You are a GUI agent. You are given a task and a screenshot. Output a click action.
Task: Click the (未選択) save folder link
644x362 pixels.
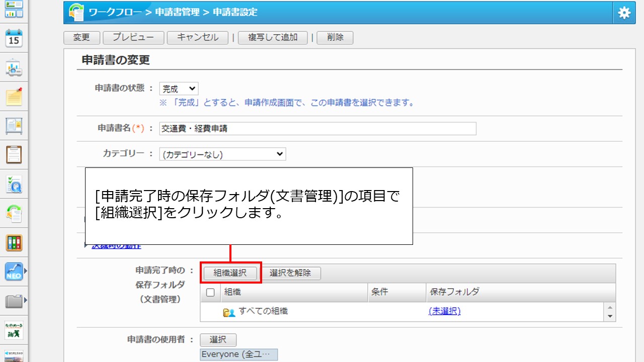444,311
